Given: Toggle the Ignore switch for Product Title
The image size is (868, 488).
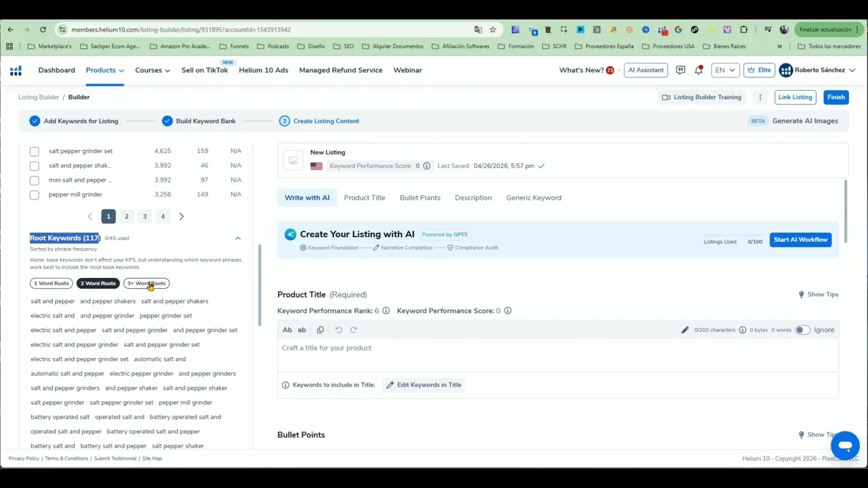Looking at the screenshot, I should (802, 330).
